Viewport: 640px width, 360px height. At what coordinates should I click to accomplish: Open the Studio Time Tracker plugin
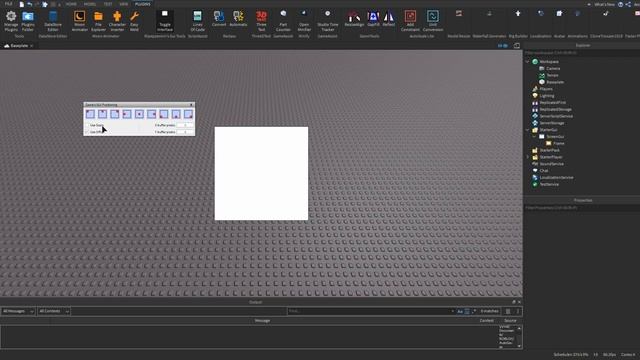(327, 21)
